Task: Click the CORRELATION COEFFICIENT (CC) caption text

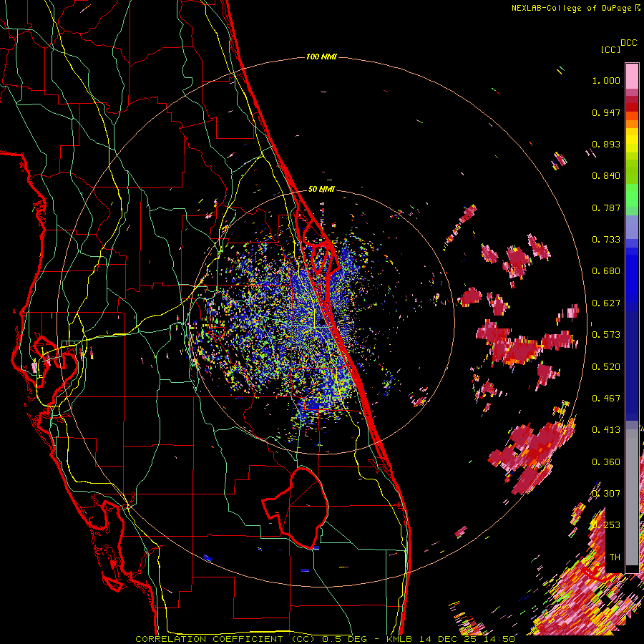Action: pyautogui.click(x=225, y=639)
